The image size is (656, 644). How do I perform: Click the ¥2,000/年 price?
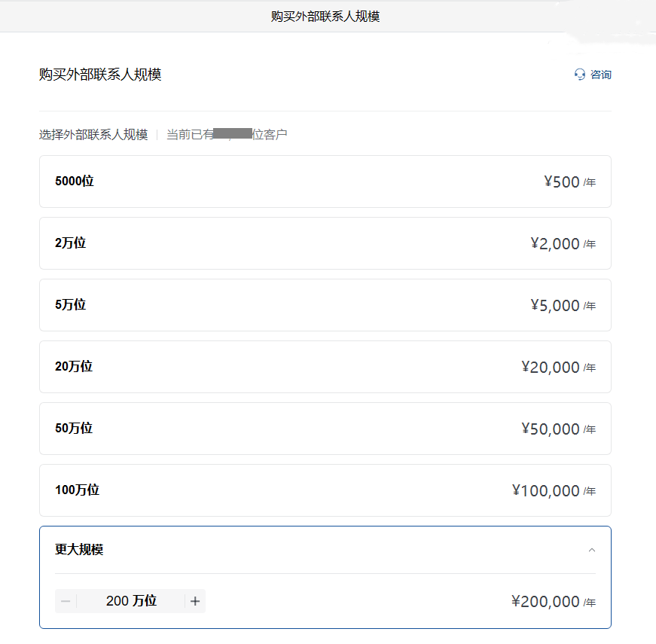[x=563, y=243]
